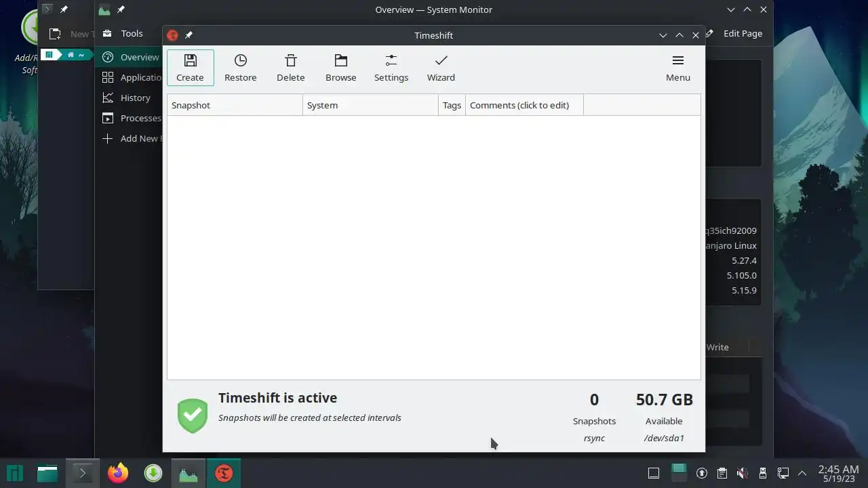Click the 5.27.4 version value
Image resolution: width=868 pixels, height=488 pixels.
coord(744,260)
